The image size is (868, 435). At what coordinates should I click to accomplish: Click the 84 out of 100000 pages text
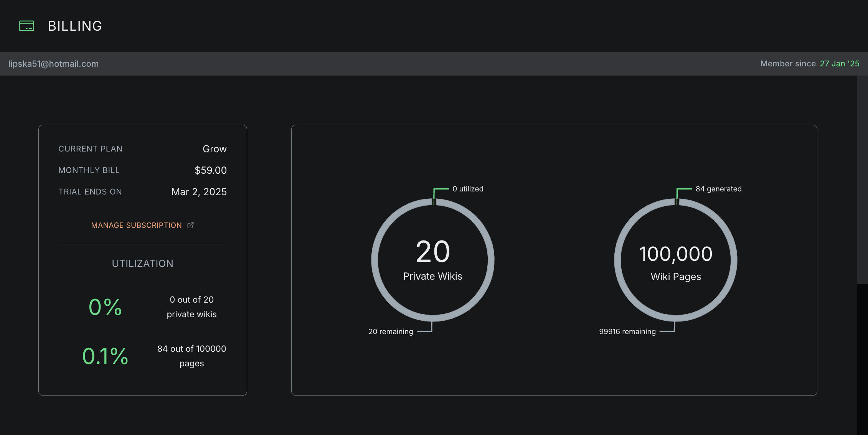191,356
